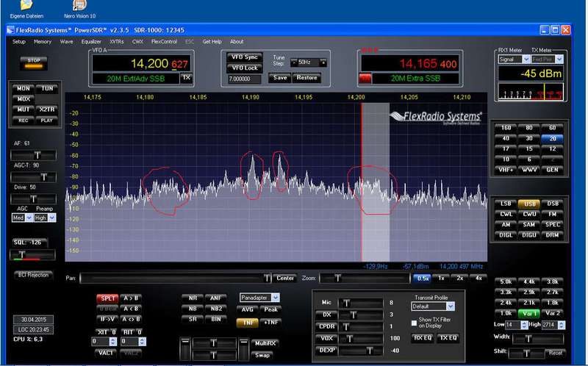Open the RX1 Meter Signal dropdown

tap(514, 60)
